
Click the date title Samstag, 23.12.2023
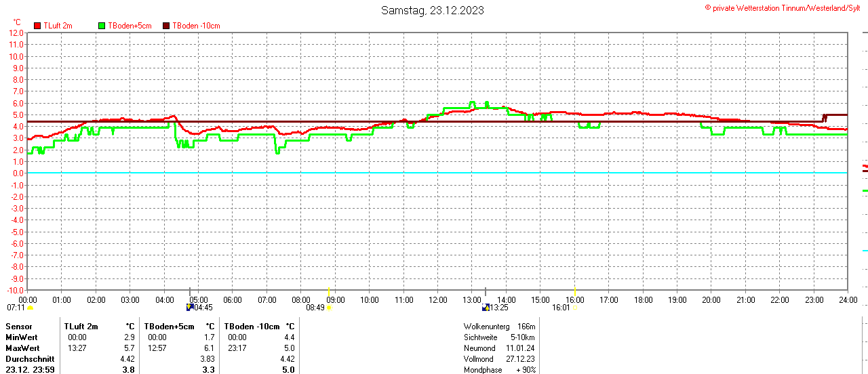pyautogui.click(x=433, y=10)
